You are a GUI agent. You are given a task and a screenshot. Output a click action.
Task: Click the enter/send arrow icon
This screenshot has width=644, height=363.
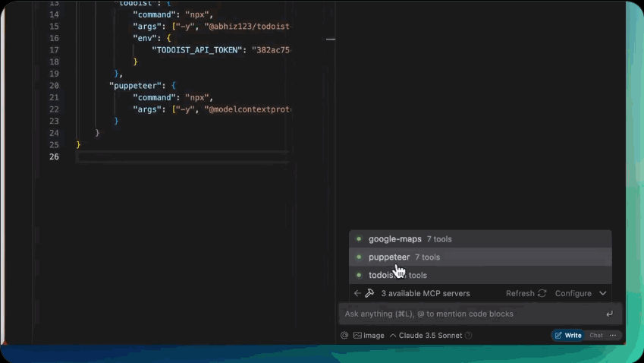pos(609,314)
